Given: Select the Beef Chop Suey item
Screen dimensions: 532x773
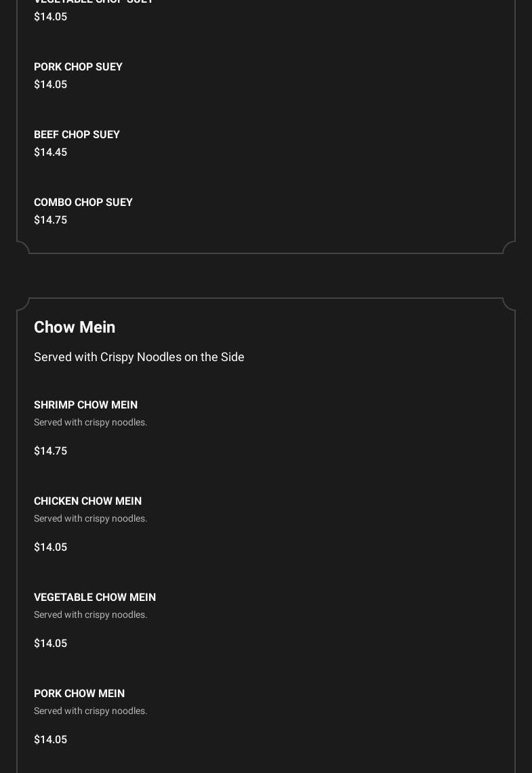Looking at the screenshot, I should (77, 135).
